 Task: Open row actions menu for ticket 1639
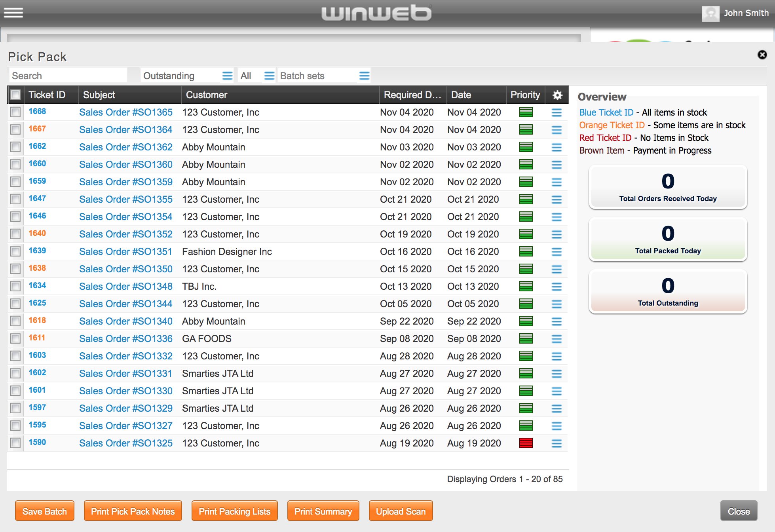(x=557, y=252)
